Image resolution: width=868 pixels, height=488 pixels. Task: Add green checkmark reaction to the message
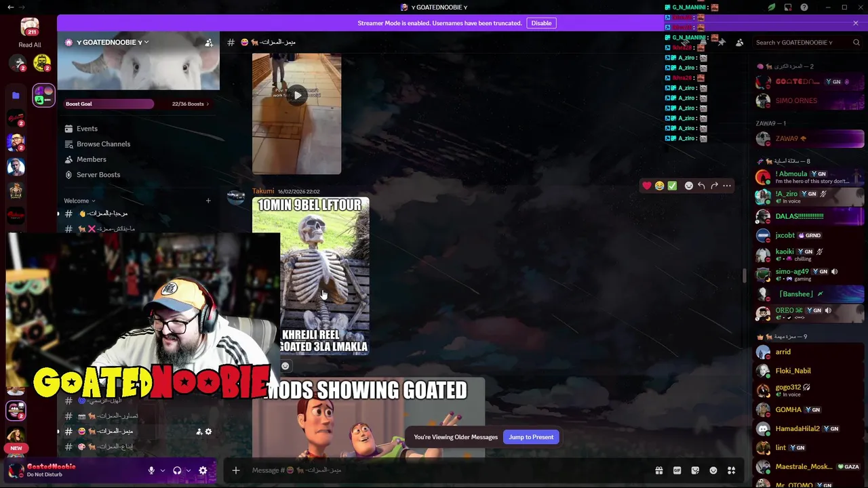(672, 186)
